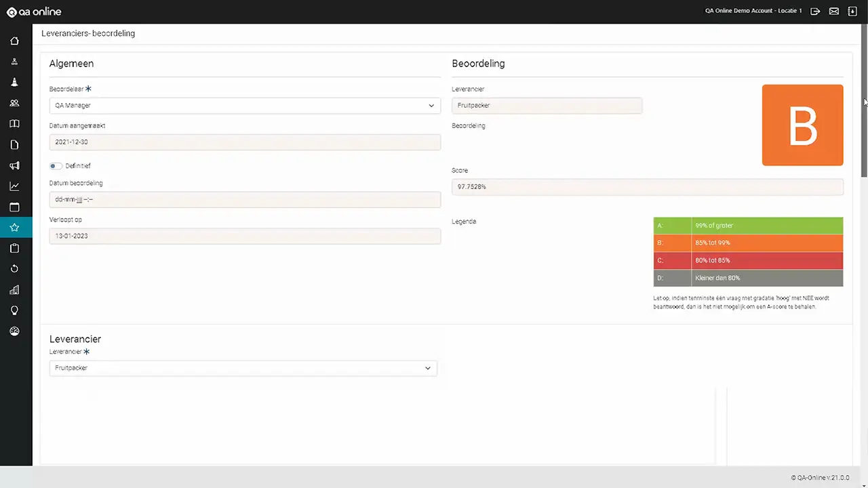868x488 pixels.
Task: Open the line chart icon in sidebar
Action: (x=14, y=186)
